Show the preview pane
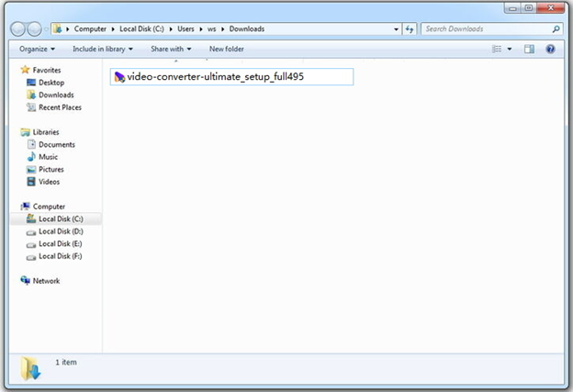This screenshot has width=573, height=392. pyautogui.click(x=529, y=49)
